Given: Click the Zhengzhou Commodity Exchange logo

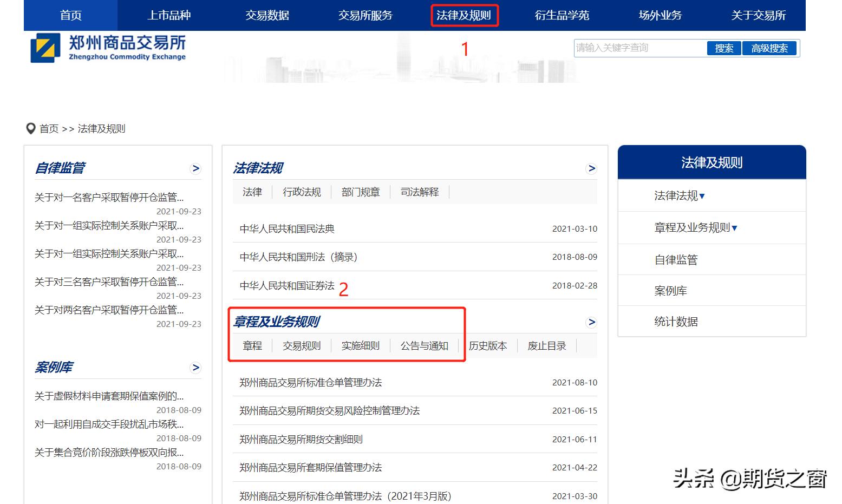Looking at the screenshot, I should 108,49.
